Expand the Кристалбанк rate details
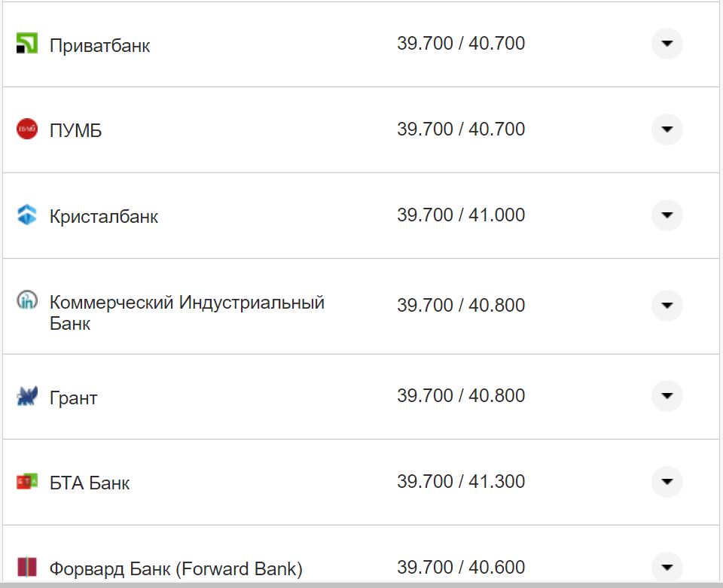The height and width of the screenshot is (588, 723). click(x=667, y=215)
